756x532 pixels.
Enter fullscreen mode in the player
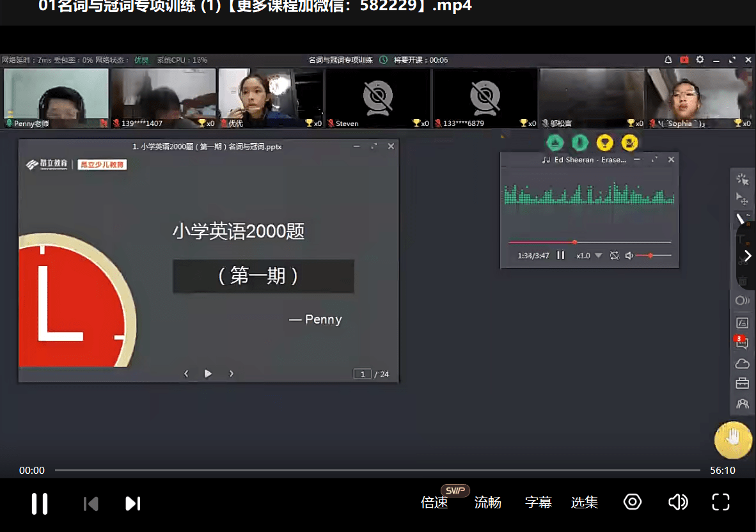(x=721, y=502)
